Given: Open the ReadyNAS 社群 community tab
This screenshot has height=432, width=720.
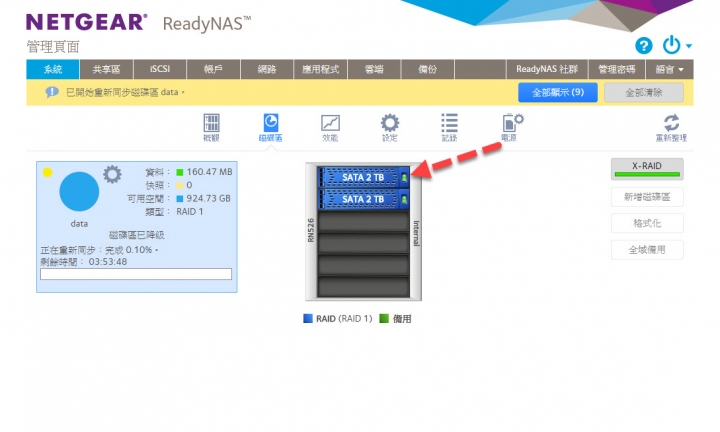Looking at the screenshot, I should point(546,69).
